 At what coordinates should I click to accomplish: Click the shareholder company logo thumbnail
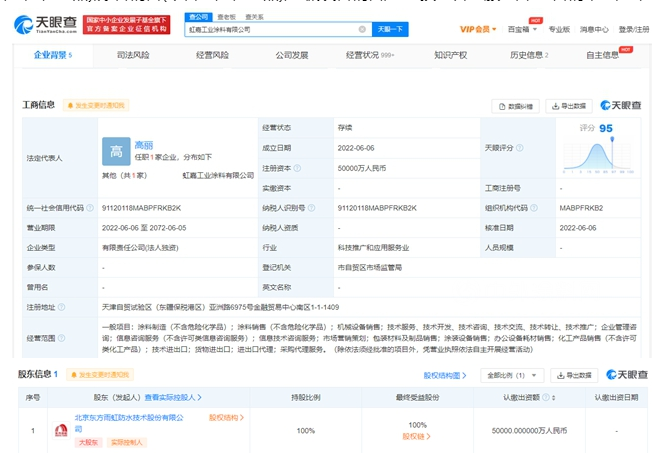tap(61, 430)
